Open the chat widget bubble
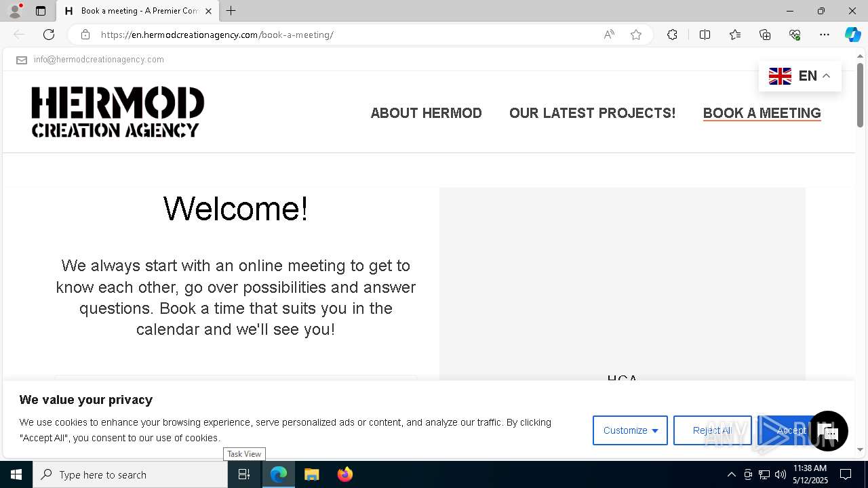This screenshot has height=488, width=868. 828,431
